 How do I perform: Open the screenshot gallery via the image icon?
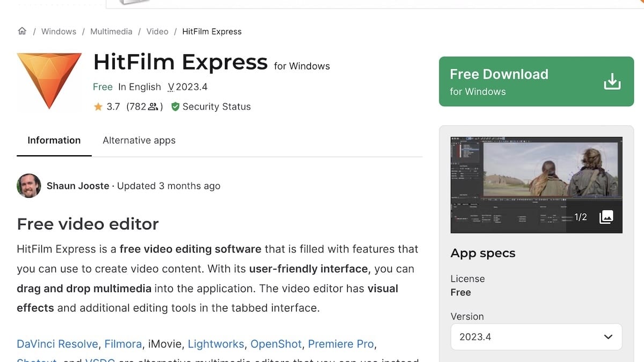pyautogui.click(x=606, y=217)
